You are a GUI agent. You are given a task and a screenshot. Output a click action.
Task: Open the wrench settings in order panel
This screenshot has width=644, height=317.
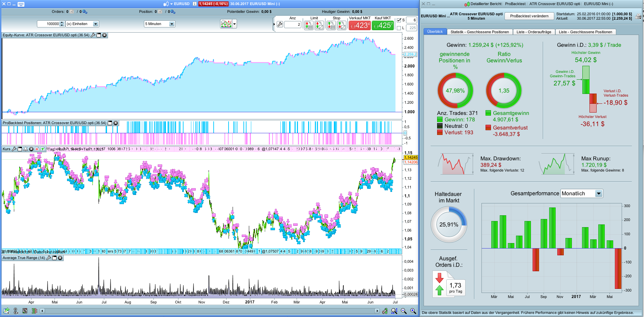(280, 24)
